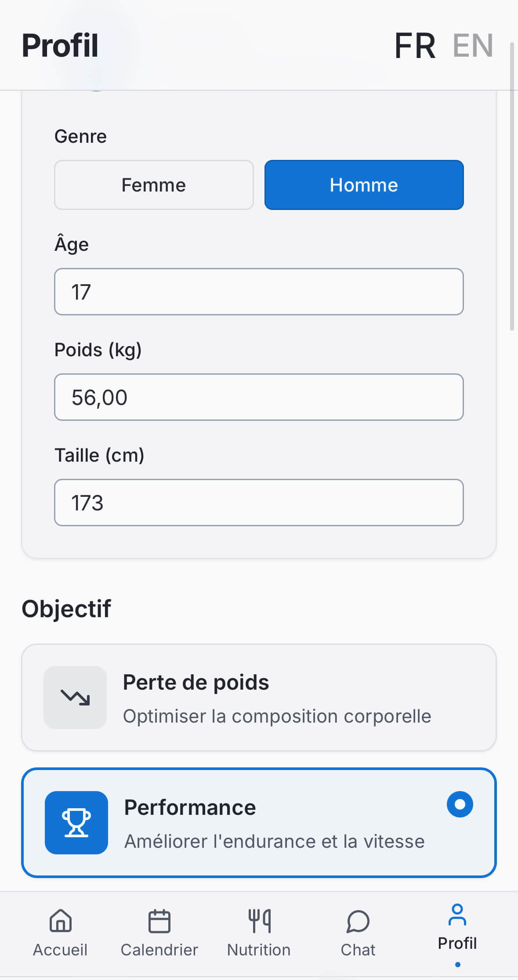Viewport: 518px width, 980px height.
Task: Go to Nutrition fork icon
Action: (x=259, y=921)
